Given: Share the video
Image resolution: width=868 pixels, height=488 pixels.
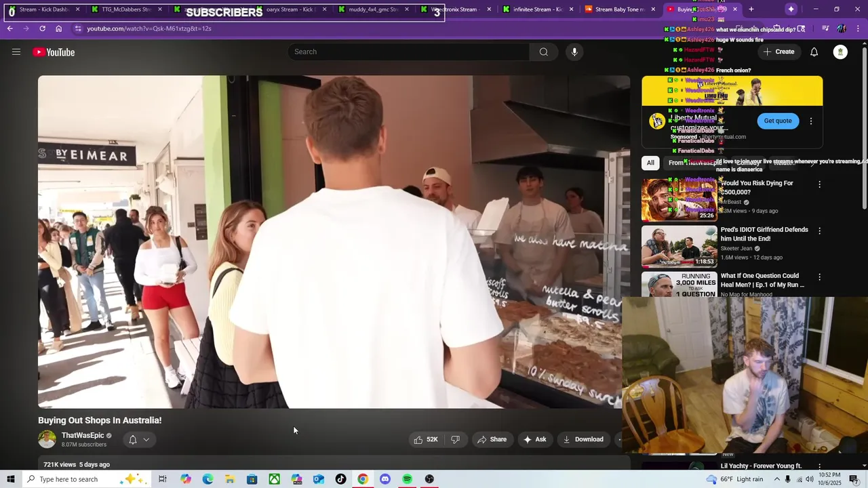Looking at the screenshot, I should (492, 439).
